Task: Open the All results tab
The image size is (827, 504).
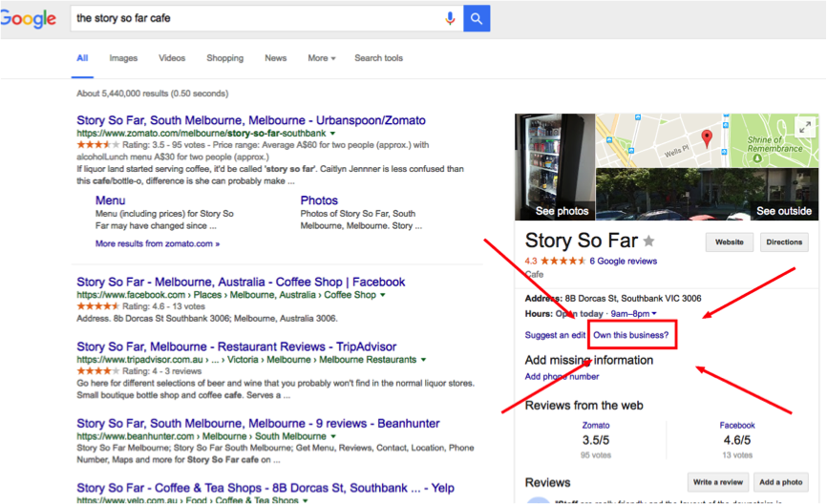Action: coord(82,58)
